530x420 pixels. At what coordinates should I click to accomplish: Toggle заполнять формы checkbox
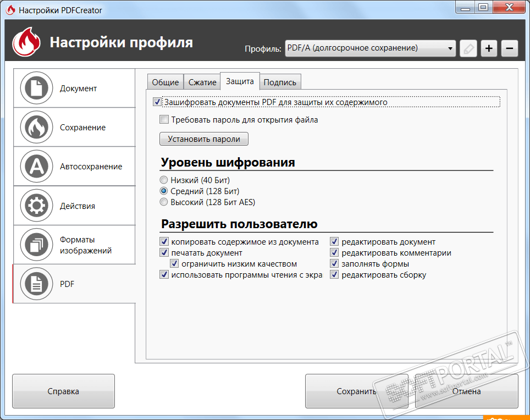tap(334, 263)
